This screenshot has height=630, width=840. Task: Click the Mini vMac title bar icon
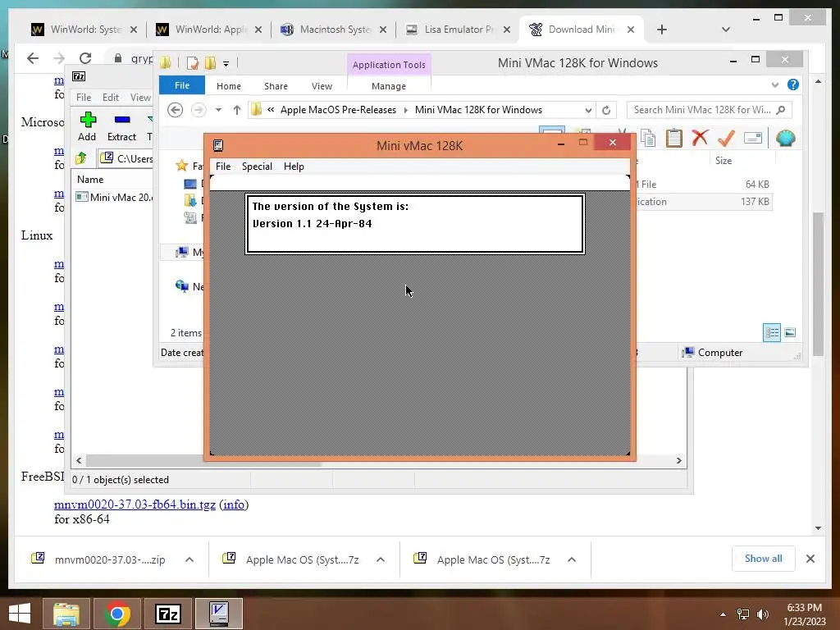[218, 146]
